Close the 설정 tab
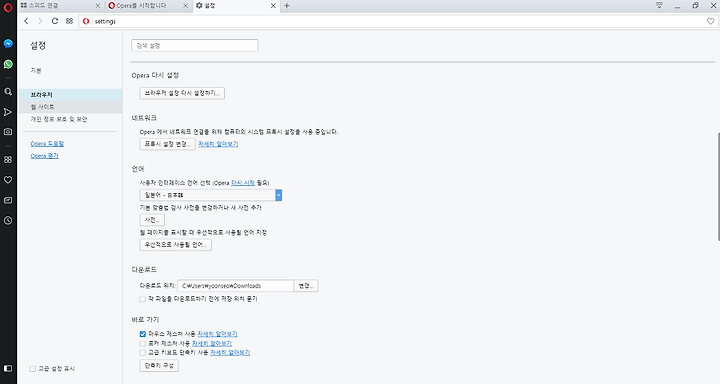 [x=273, y=6]
